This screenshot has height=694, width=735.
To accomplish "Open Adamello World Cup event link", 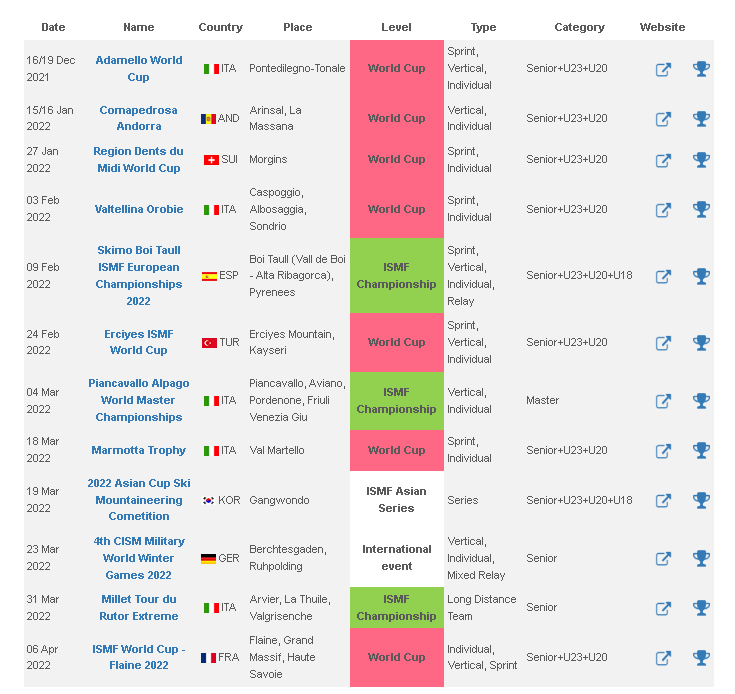I will coord(139,68).
